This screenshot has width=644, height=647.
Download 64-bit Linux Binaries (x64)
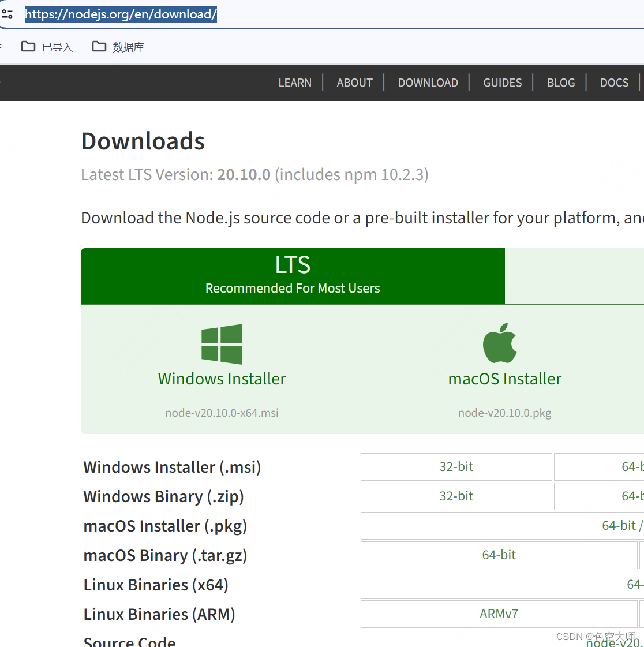pos(503,584)
